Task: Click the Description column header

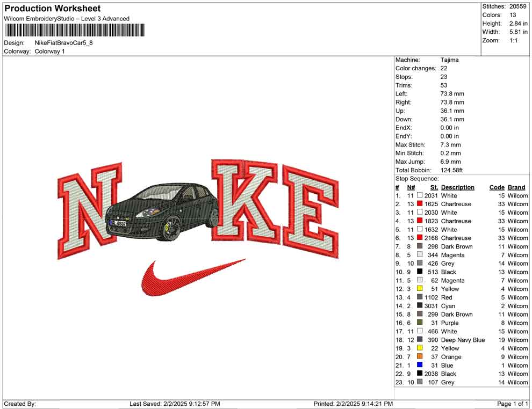Action: pos(457,187)
